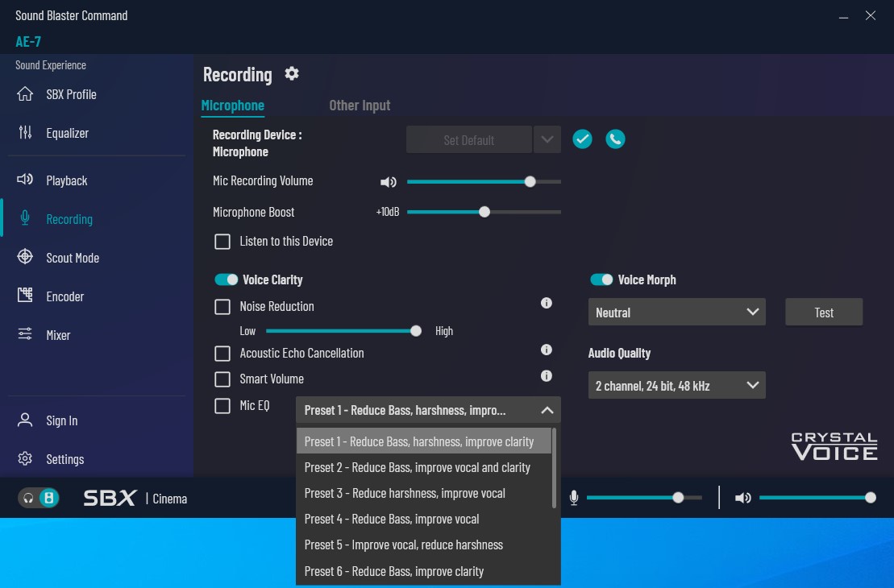Close the Sound Blaster Command window
Viewport: 894px width, 588px height.
coord(870,15)
